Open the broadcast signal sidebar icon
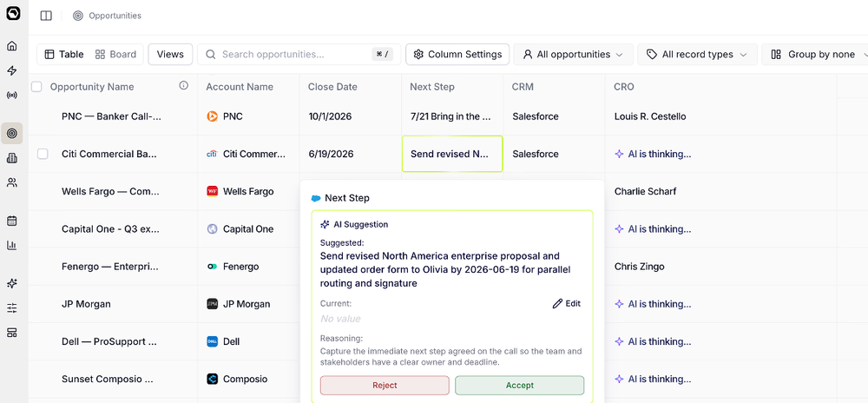The width and height of the screenshot is (868, 403). pos(11,96)
